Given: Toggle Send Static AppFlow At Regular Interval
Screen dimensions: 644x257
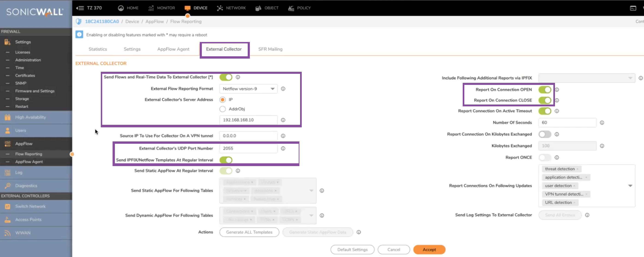Looking at the screenshot, I should [226, 171].
